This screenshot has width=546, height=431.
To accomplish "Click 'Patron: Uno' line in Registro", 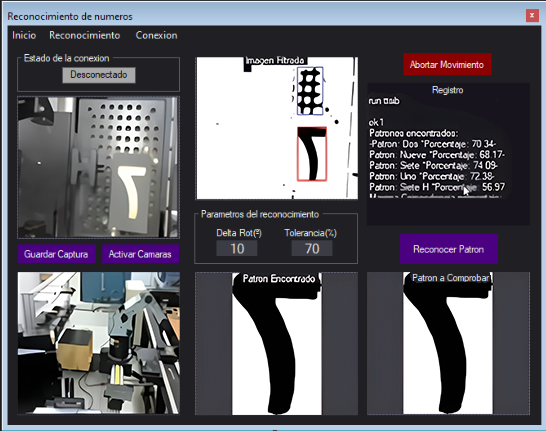I will point(432,176).
